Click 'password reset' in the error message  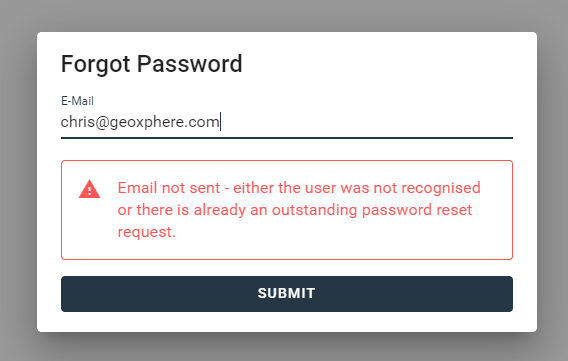coord(417,210)
